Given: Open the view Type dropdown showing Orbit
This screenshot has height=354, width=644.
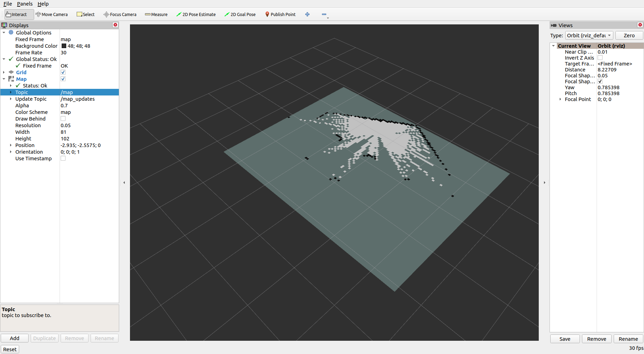Looking at the screenshot, I should point(589,35).
